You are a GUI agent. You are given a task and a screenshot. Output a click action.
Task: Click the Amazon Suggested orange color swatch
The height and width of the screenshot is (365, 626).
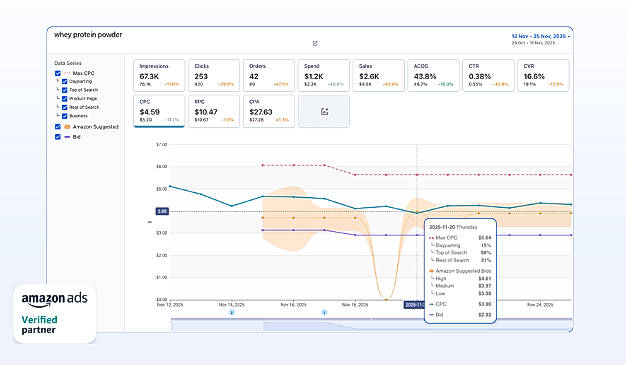[x=67, y=127]
